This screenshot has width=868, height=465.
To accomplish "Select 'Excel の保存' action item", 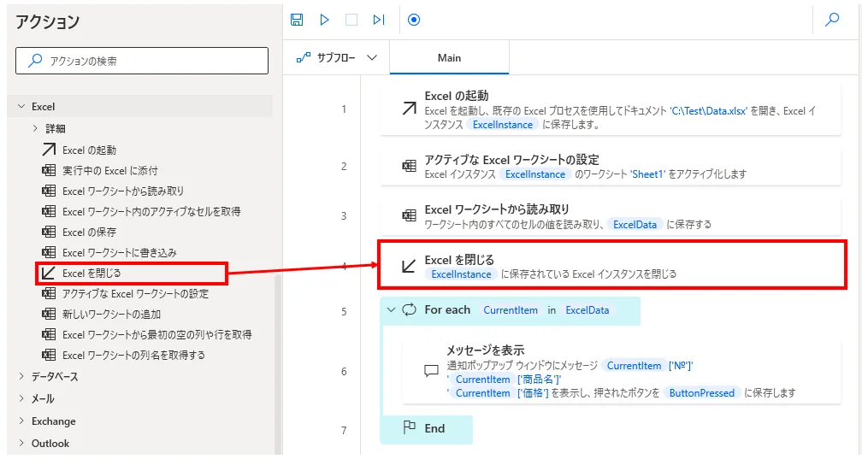I will click(x=89, y=232).
